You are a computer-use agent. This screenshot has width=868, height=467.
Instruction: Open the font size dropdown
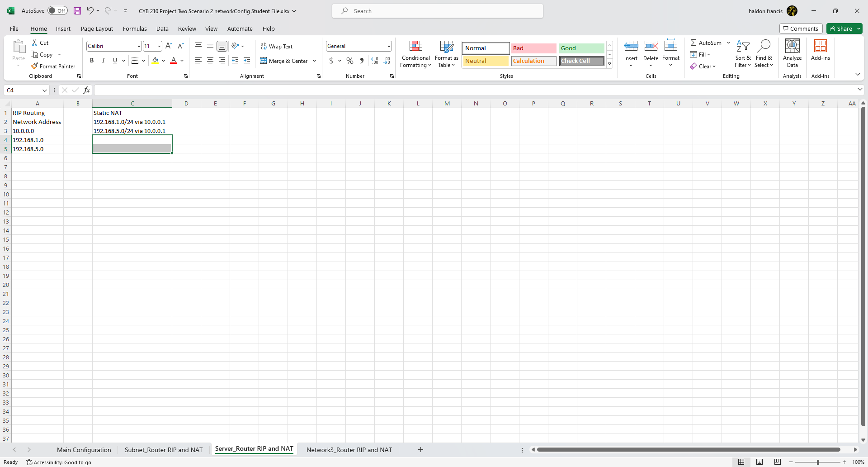pos(159,46)
